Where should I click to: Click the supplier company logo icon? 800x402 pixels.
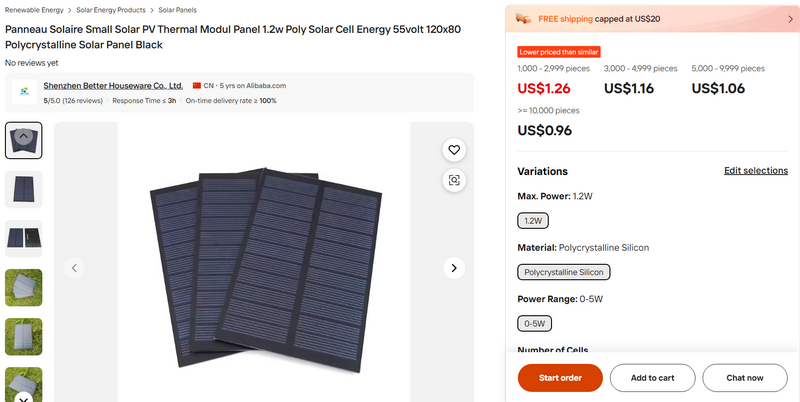24,93
